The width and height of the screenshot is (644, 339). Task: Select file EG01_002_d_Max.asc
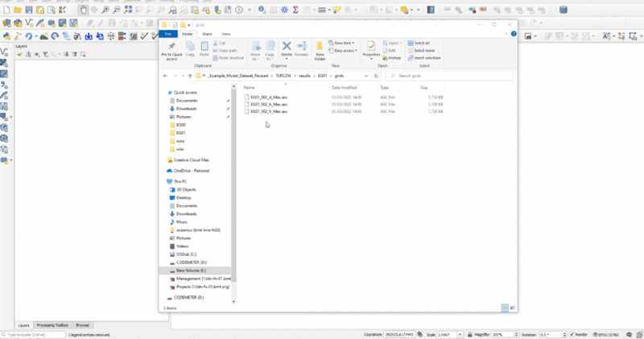(x=269, y=97)
